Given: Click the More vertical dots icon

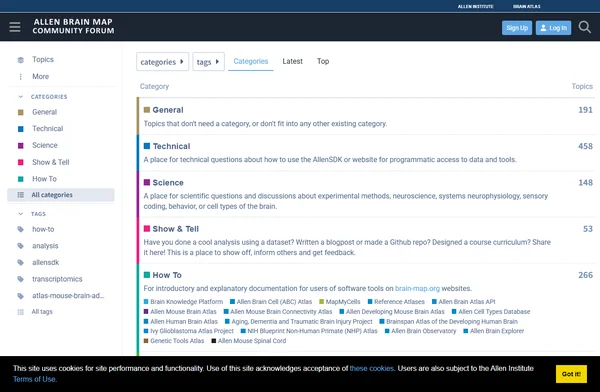Looking at the screenshot, I should (x=21, y=77).
